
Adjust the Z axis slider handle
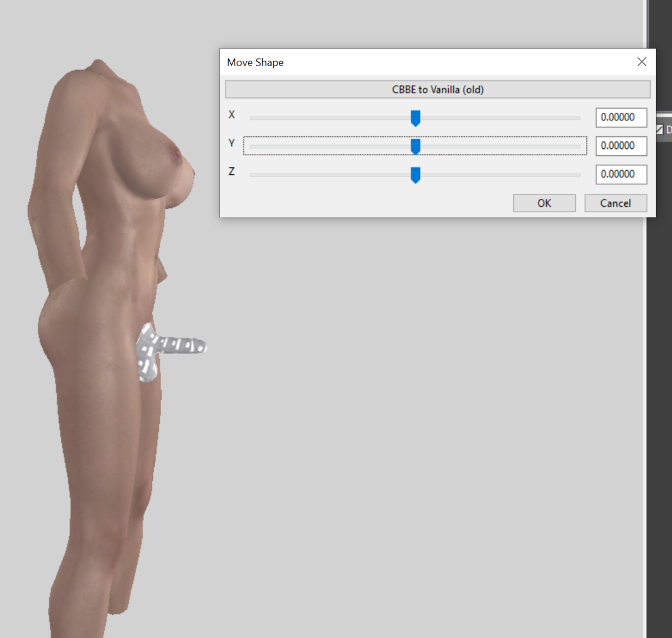coord(415,175)
